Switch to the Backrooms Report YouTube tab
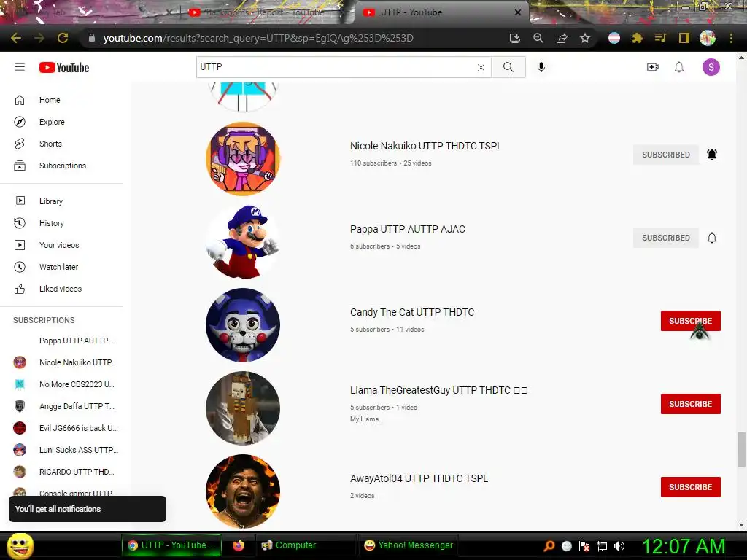 pos(265,12)
